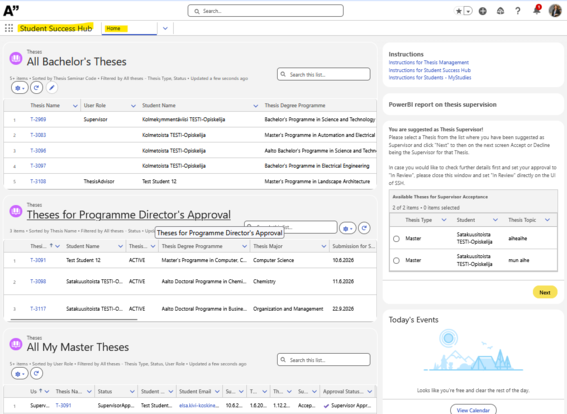
Task: Open Thesis Name column menu in Bachelor's Theses
Action: pyautogui.click(x=75, y=106)
